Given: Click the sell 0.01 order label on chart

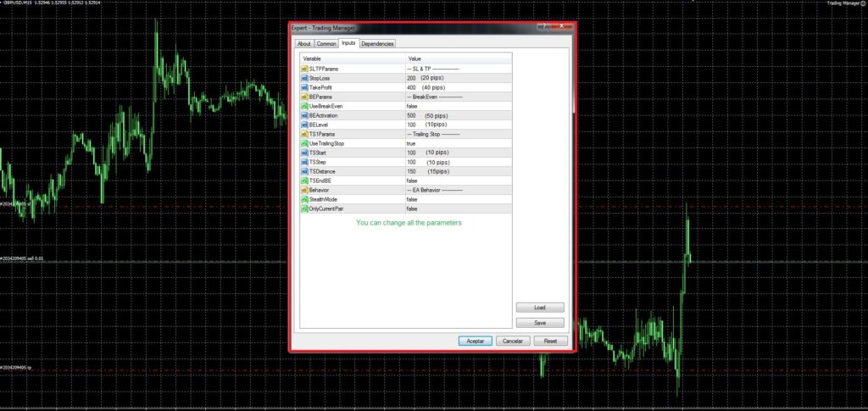Looking at the screenshot, I should tap(22, 258).
